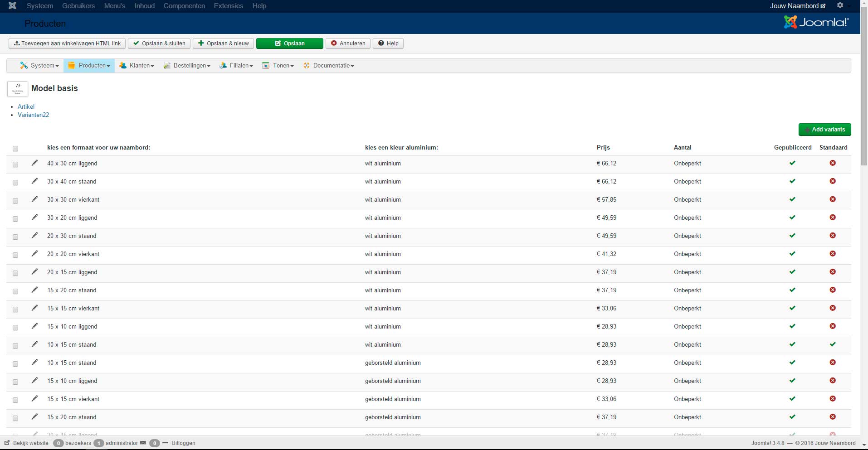Check the 20 x 30 cm staand wit aluminium row
Viewport: 868px width, 450px height.
tap(15, 237)
